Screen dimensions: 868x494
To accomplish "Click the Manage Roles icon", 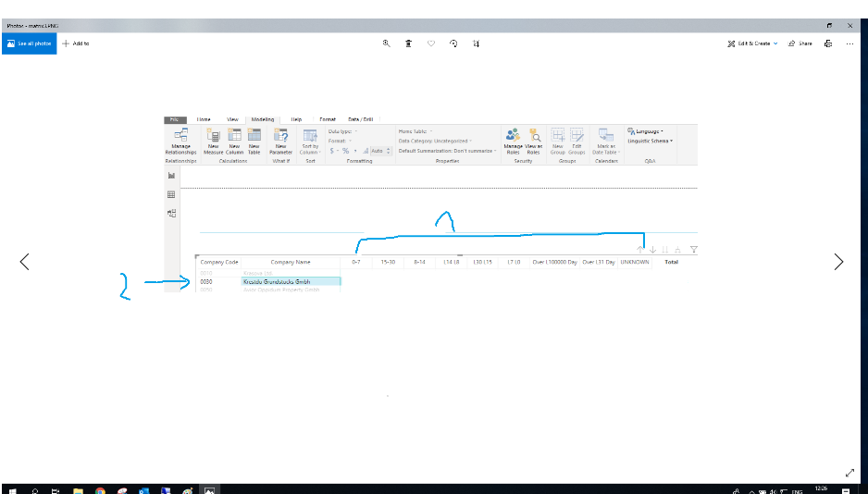I will (514, 142).
